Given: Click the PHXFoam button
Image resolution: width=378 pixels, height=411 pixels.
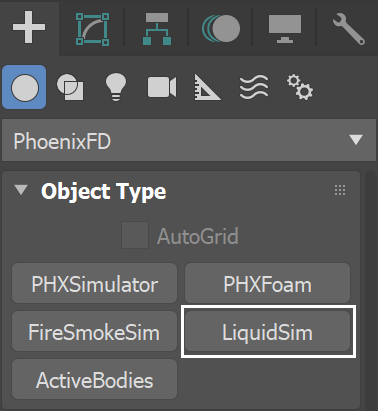Looking at the screenshot, I should point(267,283).
